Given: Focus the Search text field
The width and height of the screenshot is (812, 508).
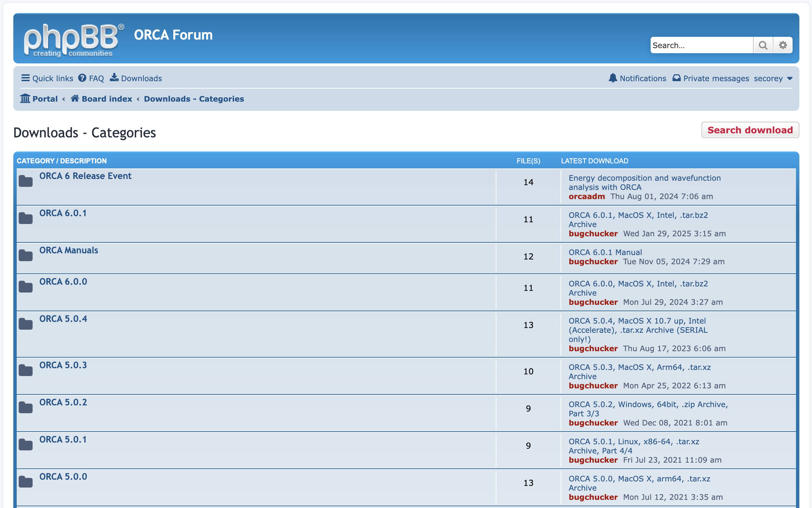Looking at the screenshot, I should tap(701, 45).
